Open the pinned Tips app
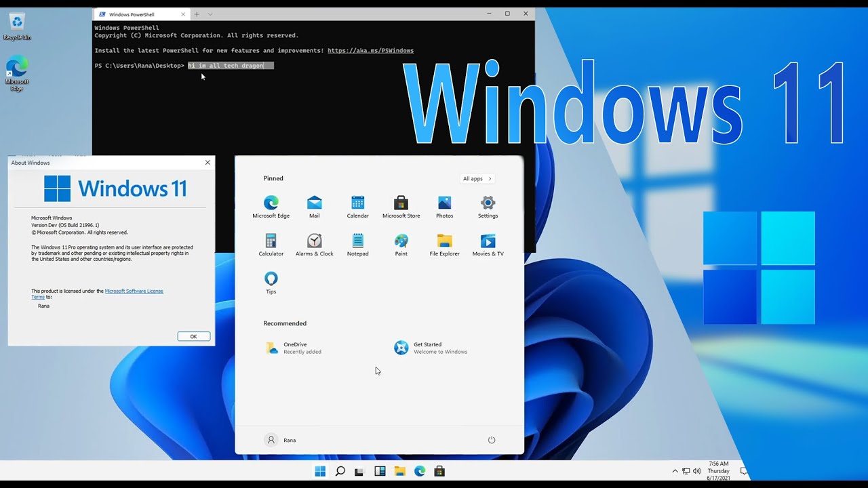 click(x=271, y=283)
